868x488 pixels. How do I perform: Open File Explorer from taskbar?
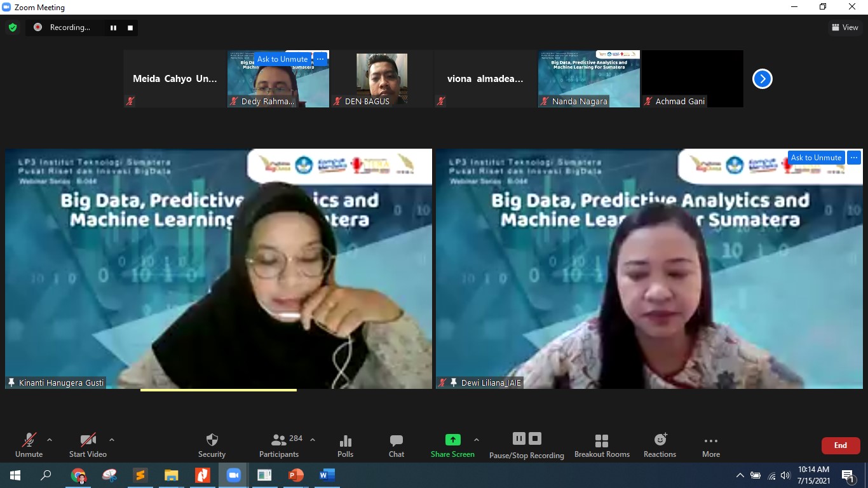click(x=172, y=475)
